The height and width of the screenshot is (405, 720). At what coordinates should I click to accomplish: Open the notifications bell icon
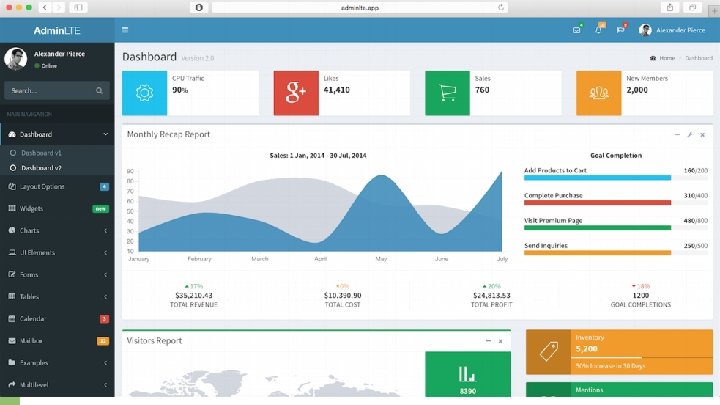tap(598, 30)
